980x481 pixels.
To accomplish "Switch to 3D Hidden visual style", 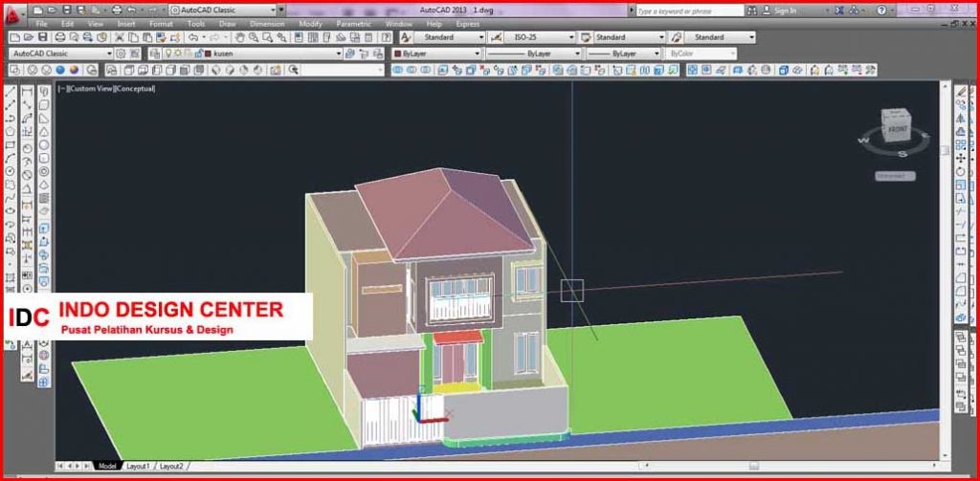I will pyautogui.click(x=46, y=70).
